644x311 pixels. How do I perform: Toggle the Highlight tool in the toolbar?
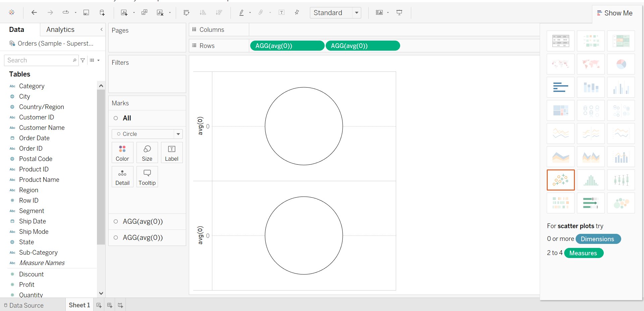[241, 12]
